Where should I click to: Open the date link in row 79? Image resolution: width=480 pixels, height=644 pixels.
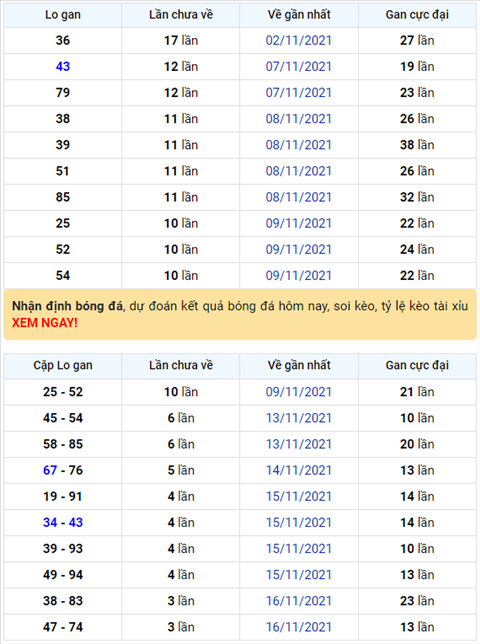click(299, 92)
